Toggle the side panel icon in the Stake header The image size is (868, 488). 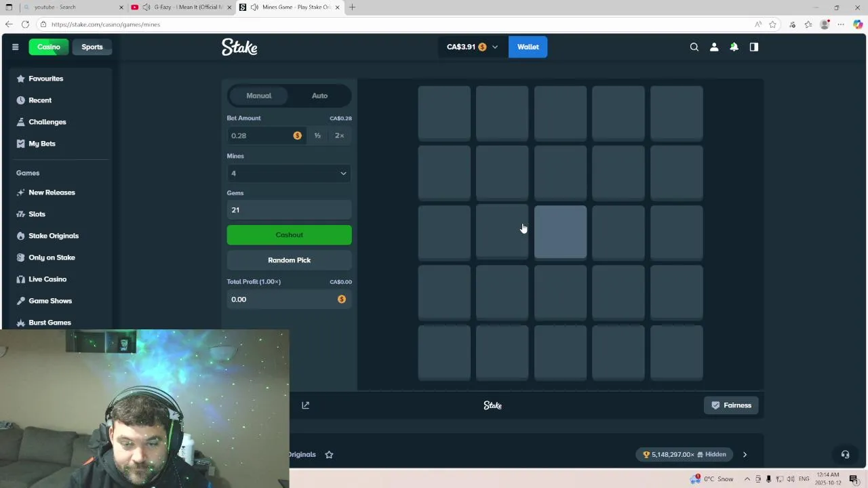754,47
